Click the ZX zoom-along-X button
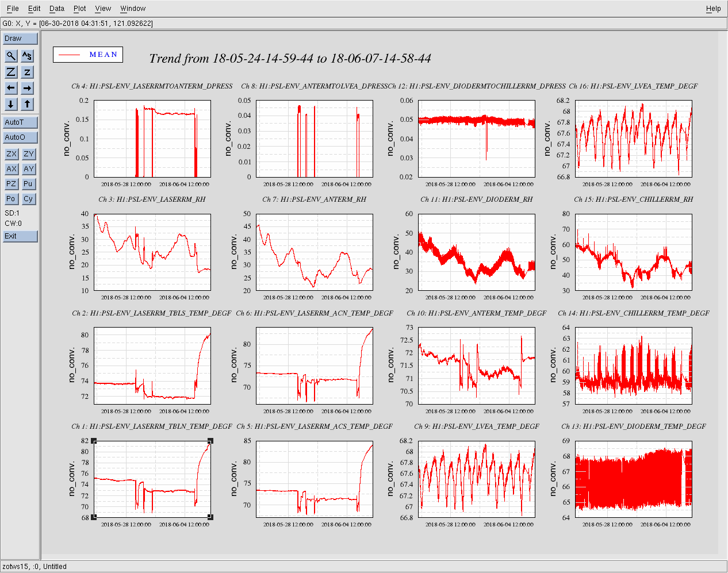 [11, 154]
